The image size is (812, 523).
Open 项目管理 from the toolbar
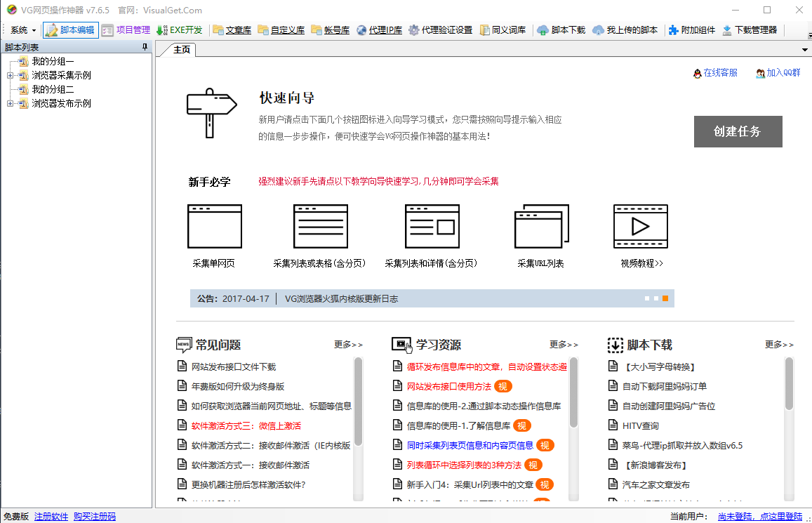click(x=126, y=30)
